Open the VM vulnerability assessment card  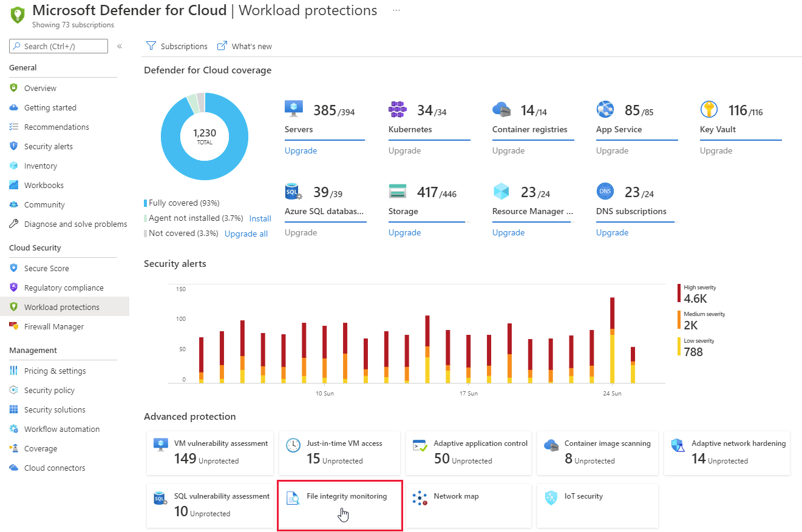210,453
